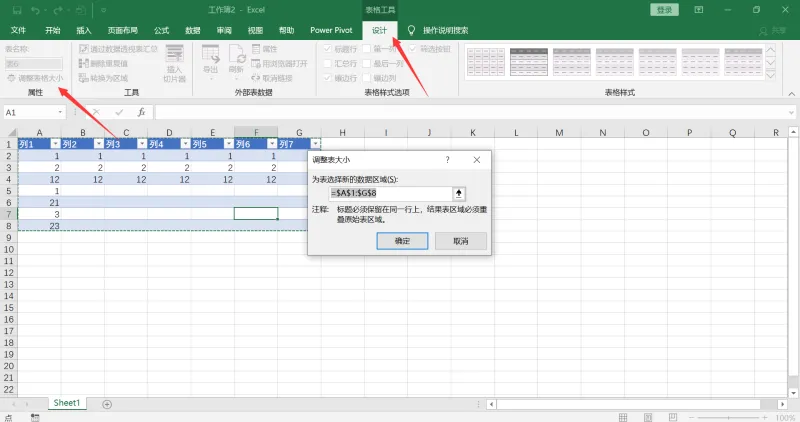Open the Name Box dropdown arrow

pyautogui.click(x=60, y=112)
